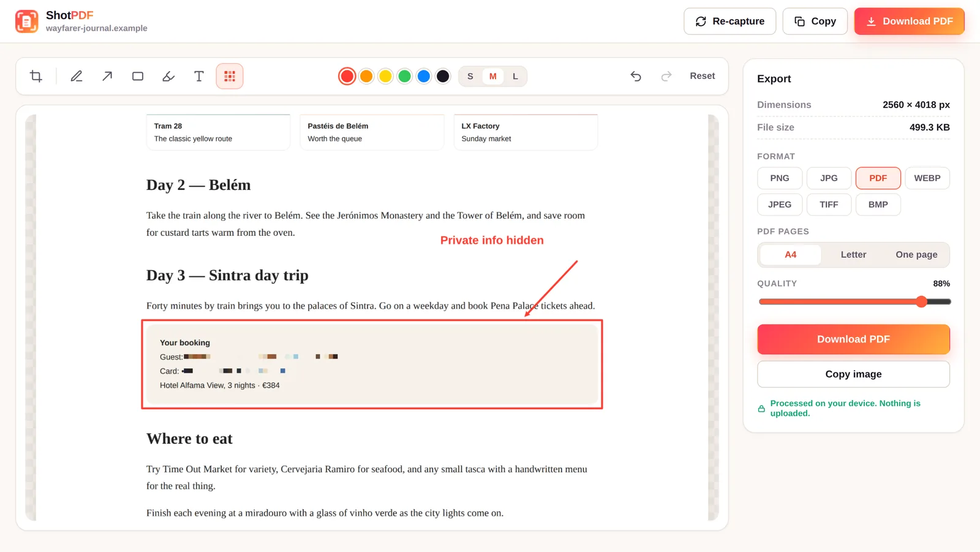This screenshot has height=552, width=980.
Task: Switch PDF pages to One page
Action: point(916,255)
